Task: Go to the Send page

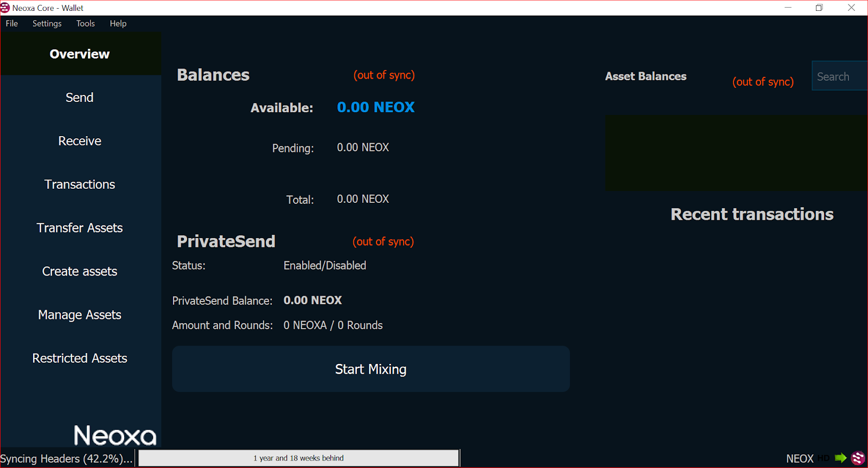Action: tap(80, 98)
